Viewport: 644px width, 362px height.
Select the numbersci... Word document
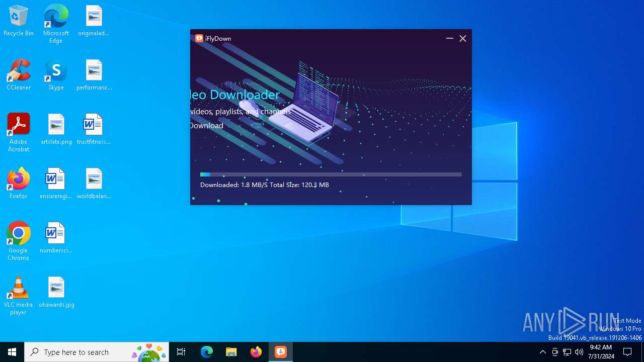pyautogui.click(x=56, y=238)
